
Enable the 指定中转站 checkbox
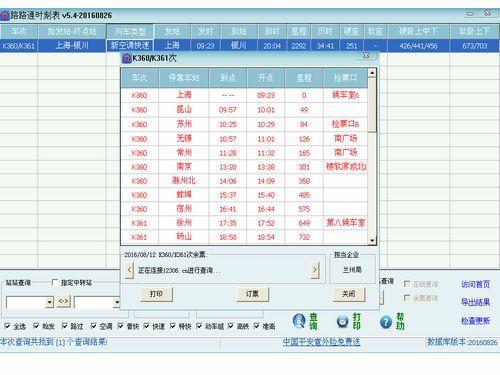(55, 282)
